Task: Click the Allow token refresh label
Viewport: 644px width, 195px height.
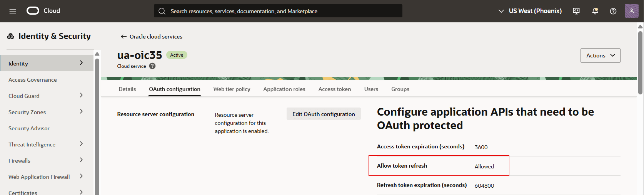Action: point(402,166)
